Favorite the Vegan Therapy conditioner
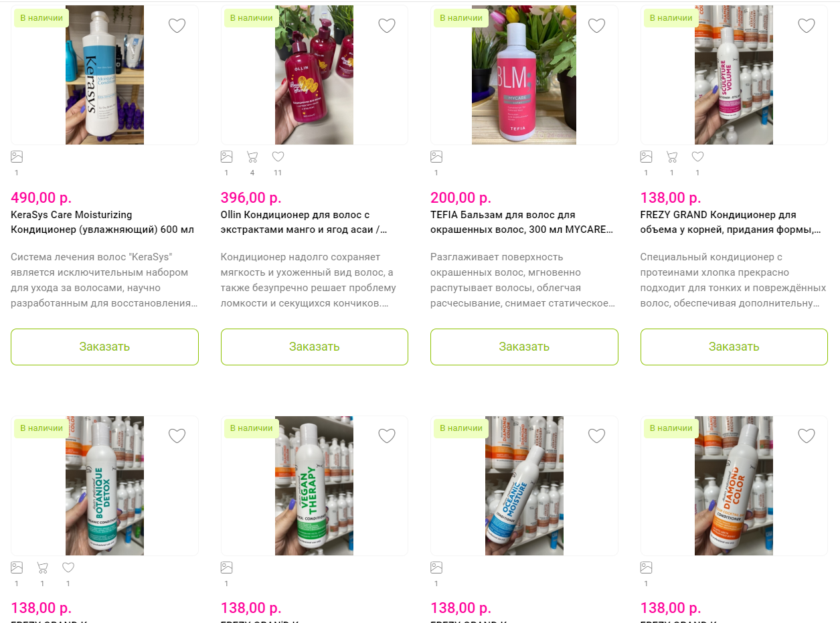The image size is (840, 623). point(387,436)
